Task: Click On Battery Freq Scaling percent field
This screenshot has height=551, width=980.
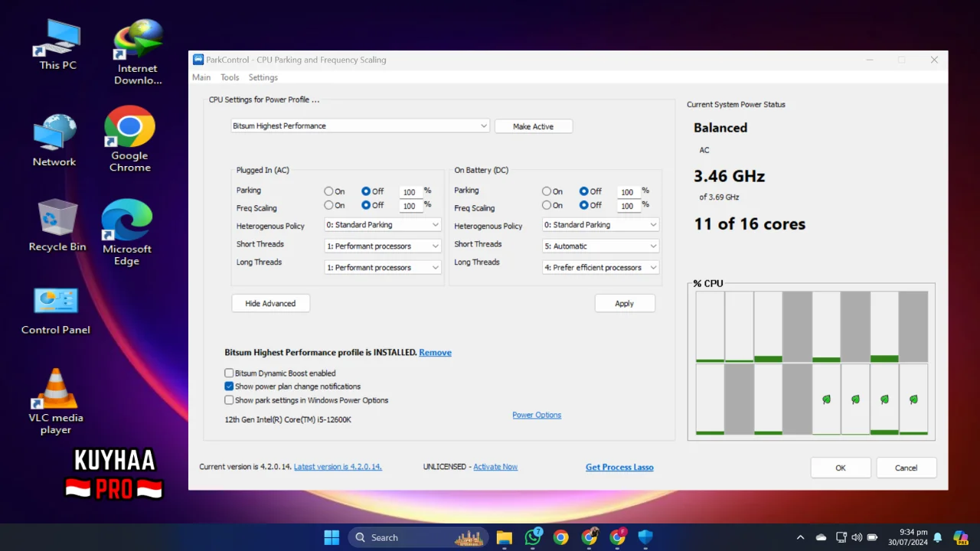Action: tap(629, 206)
